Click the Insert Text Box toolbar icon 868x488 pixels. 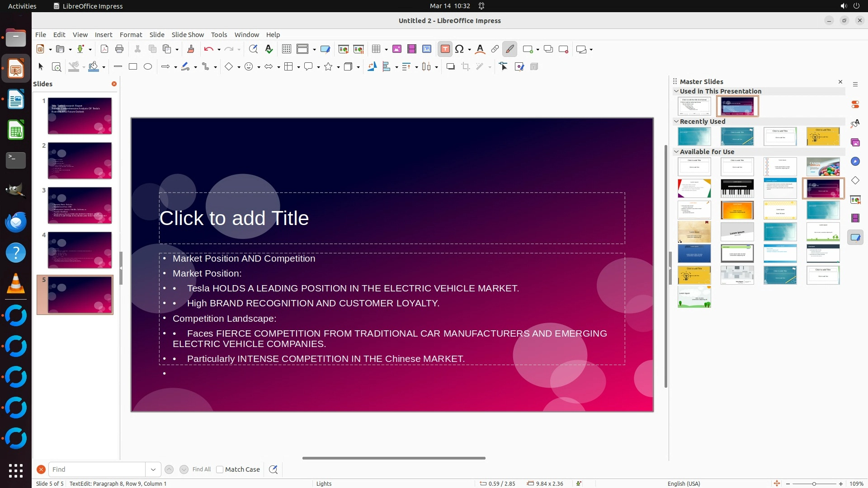point(445,49)
